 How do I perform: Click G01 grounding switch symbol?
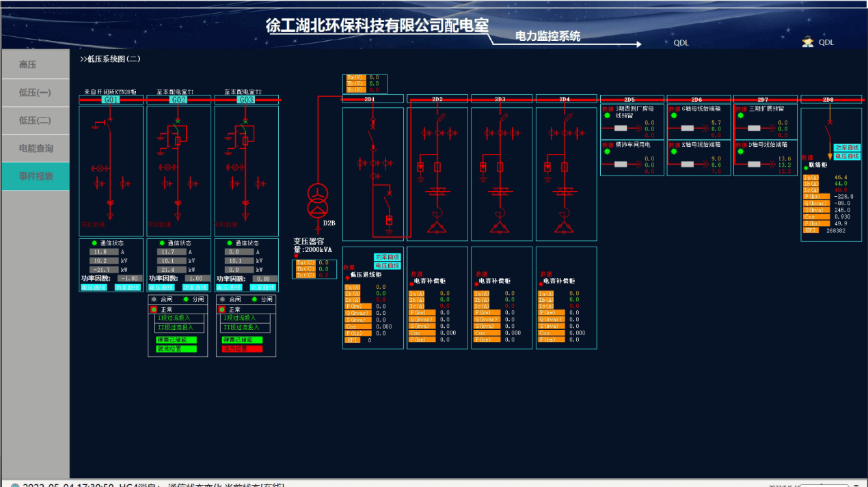103,124
